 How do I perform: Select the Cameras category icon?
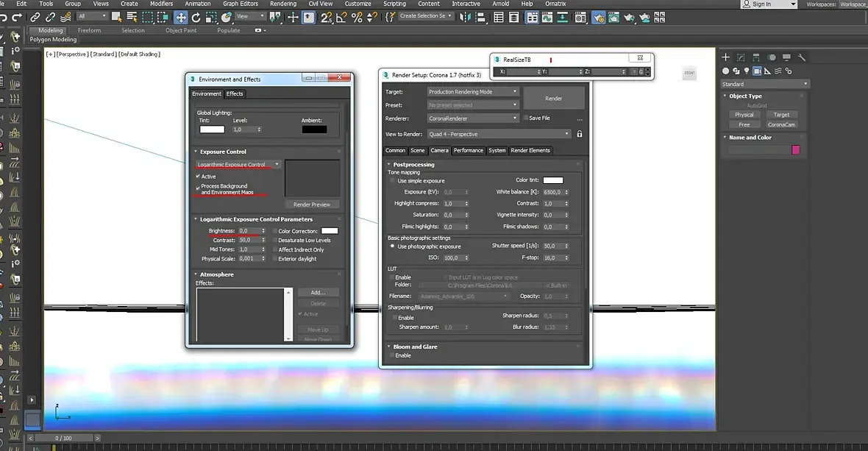point(758,71)
